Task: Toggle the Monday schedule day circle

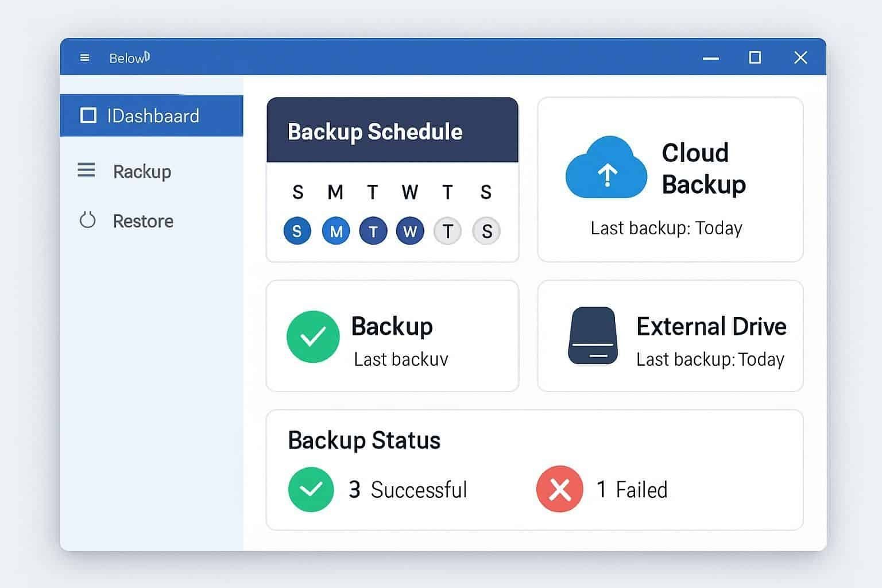Action: 336,231
